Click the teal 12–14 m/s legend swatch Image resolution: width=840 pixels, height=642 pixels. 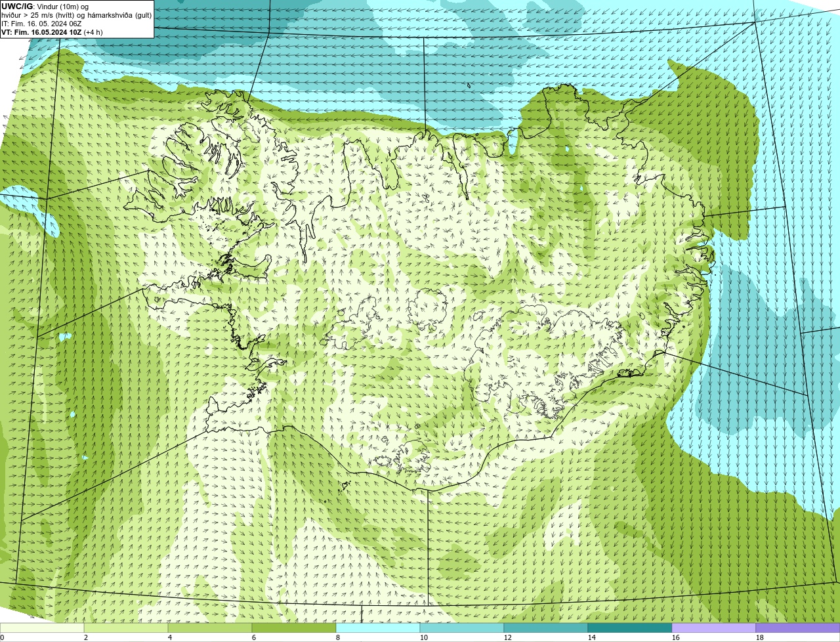click(546, 628)
